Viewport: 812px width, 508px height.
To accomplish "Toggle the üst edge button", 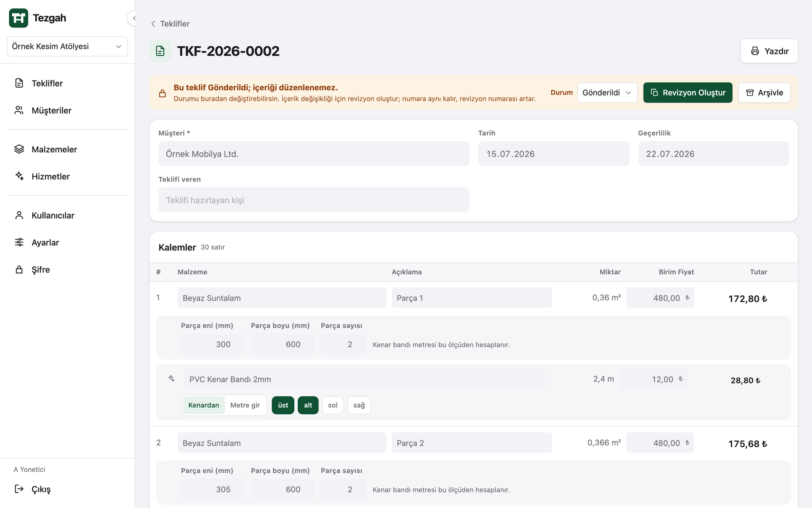I will 283,405.
